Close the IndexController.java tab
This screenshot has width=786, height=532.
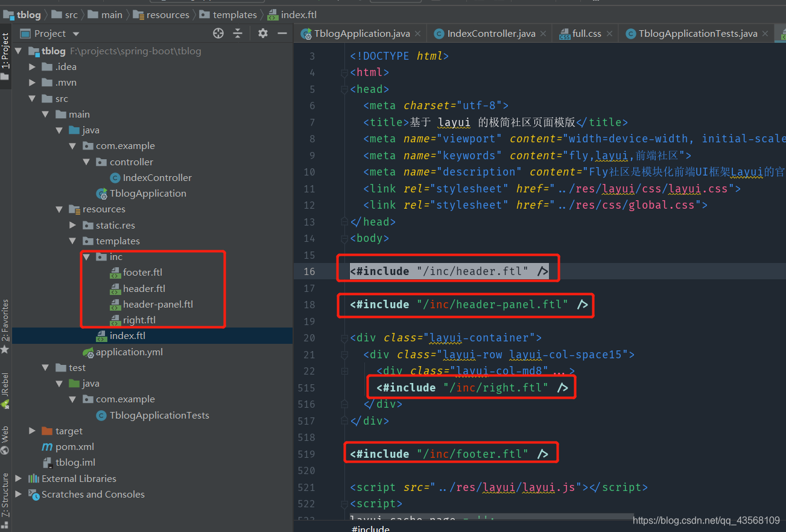pyautogui.click(x=543, y=34)
